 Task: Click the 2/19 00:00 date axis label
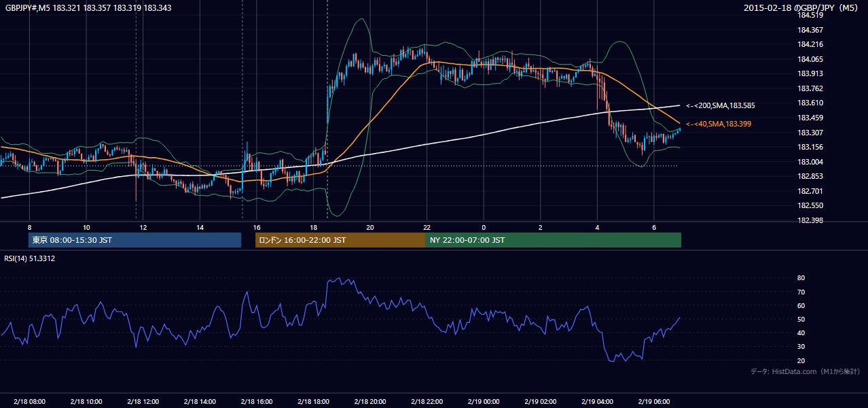[483, 402]
